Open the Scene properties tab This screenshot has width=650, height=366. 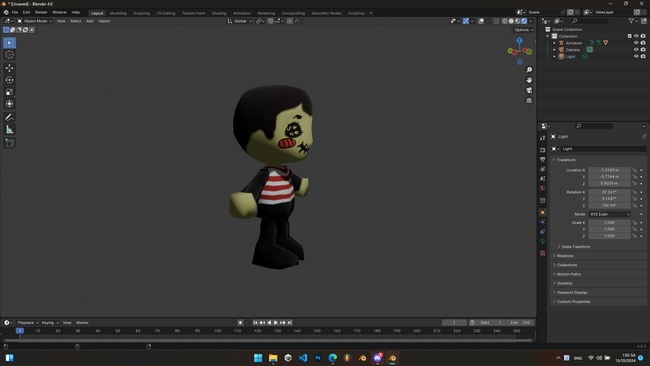pyautogui.click(x=543, y=179)
